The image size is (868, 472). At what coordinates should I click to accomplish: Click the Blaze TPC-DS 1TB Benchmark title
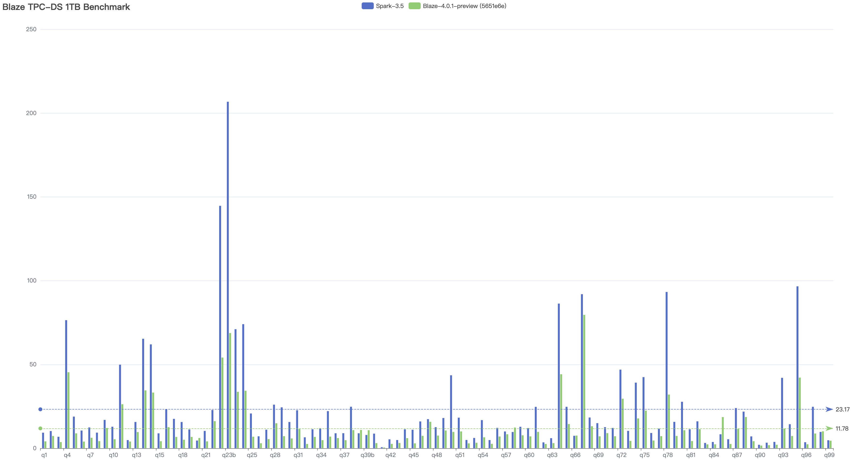point(66,7)
